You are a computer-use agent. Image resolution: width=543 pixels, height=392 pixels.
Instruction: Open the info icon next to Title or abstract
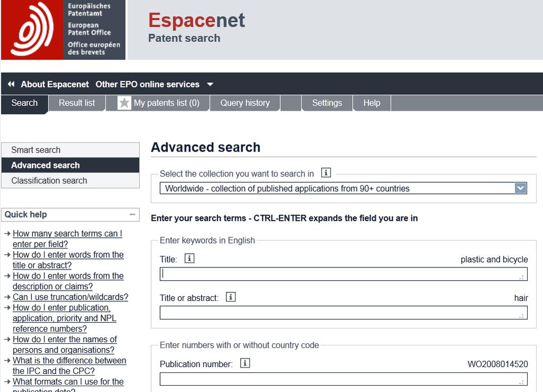(231, 297)
